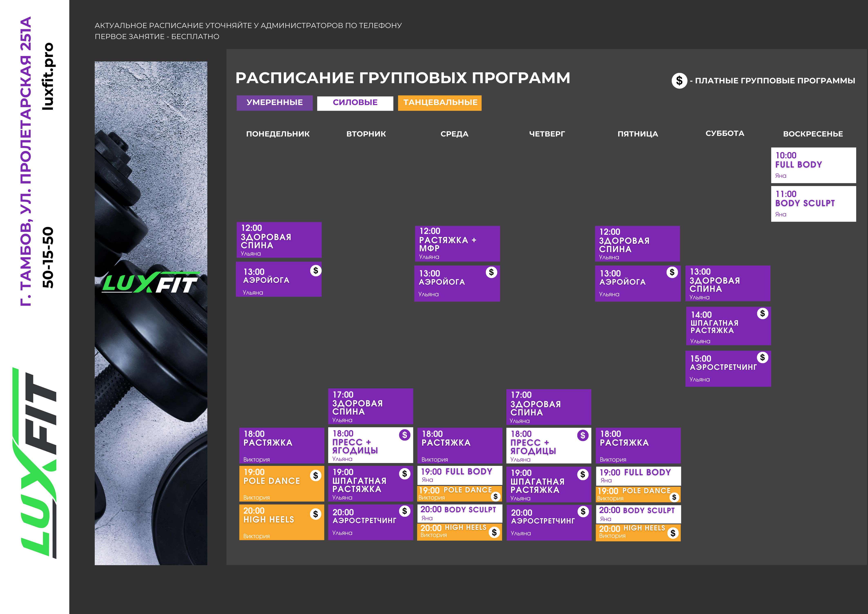Viewport: 868px width, 614px height.
Task: Click dollar icon on Thursday 20:00 Аэростретчинг
Action: point(583,511)
